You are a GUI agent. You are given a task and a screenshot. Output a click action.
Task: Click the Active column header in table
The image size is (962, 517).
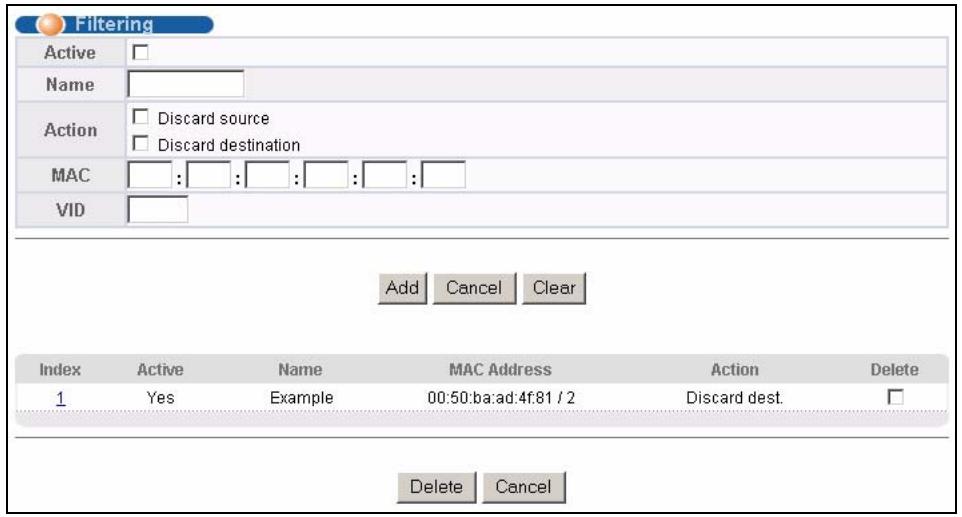(x=160, y=370)
